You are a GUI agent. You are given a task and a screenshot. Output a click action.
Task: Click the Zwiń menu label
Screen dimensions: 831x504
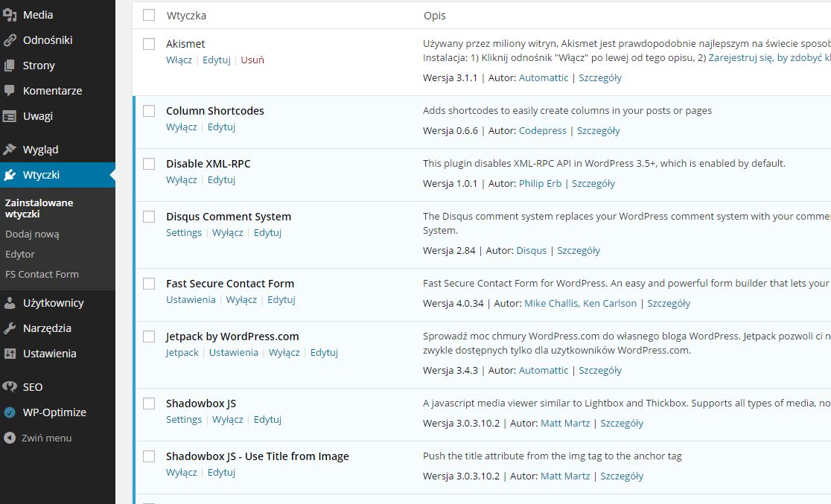[x=47, y=438]
